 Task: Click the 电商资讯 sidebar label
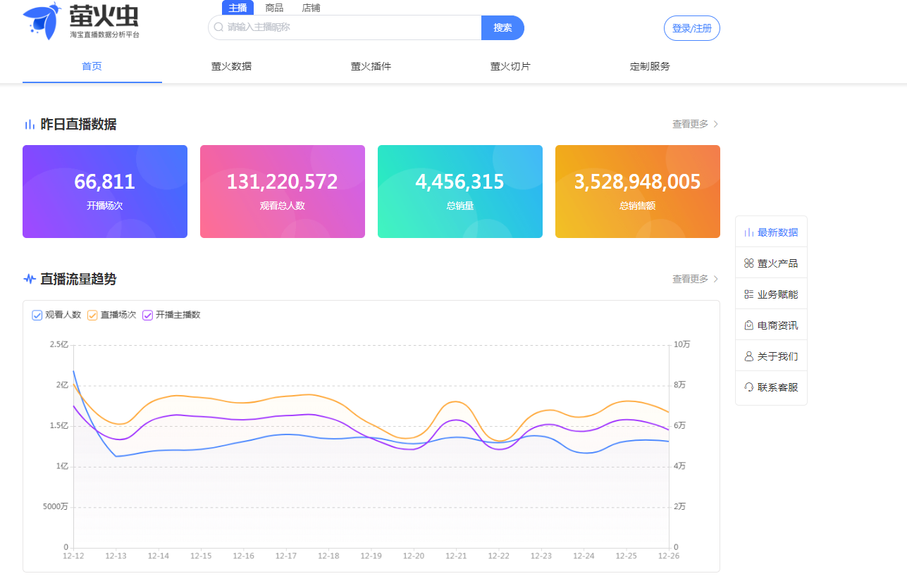tap(778, 325)
